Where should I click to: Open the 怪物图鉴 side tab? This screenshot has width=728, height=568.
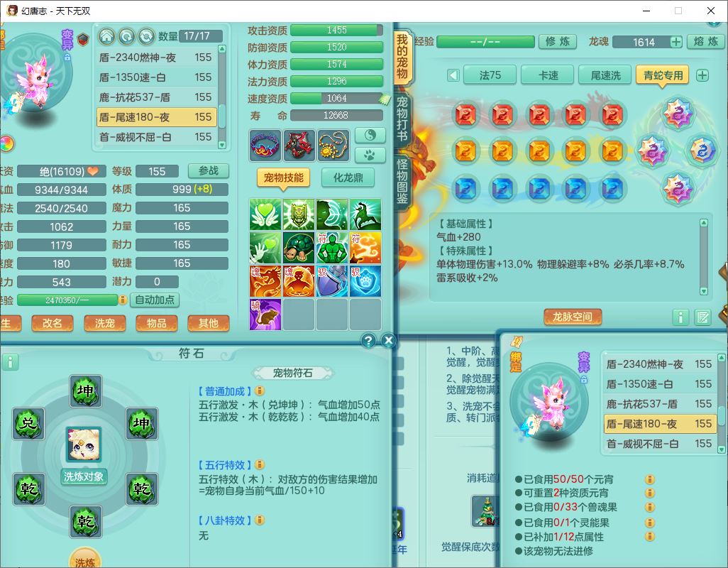[402, 182]
